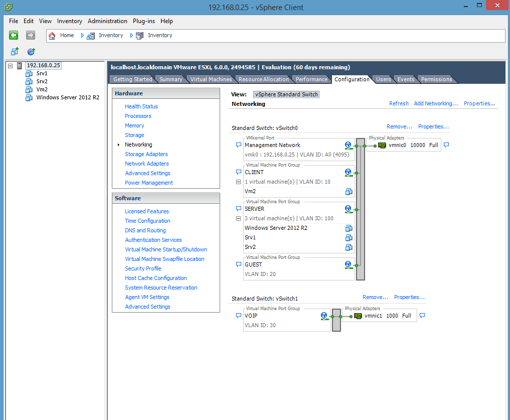Open the Plug-ins menu
The image size is (510, 420).
click(x=144, y=21)
